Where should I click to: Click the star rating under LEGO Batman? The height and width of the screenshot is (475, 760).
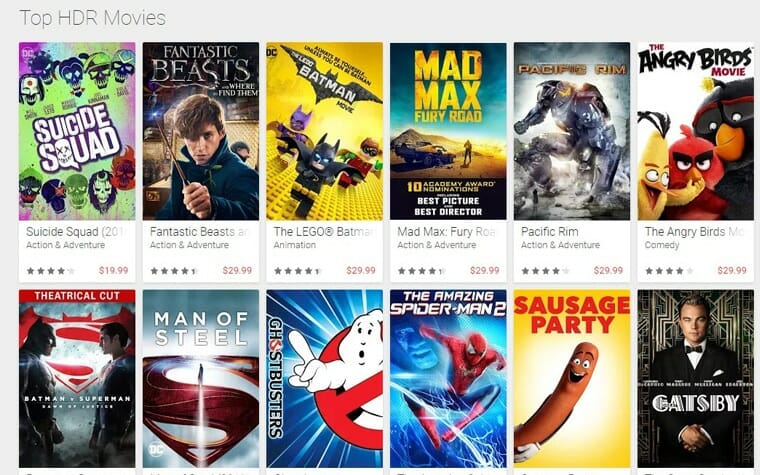point(298,271)
